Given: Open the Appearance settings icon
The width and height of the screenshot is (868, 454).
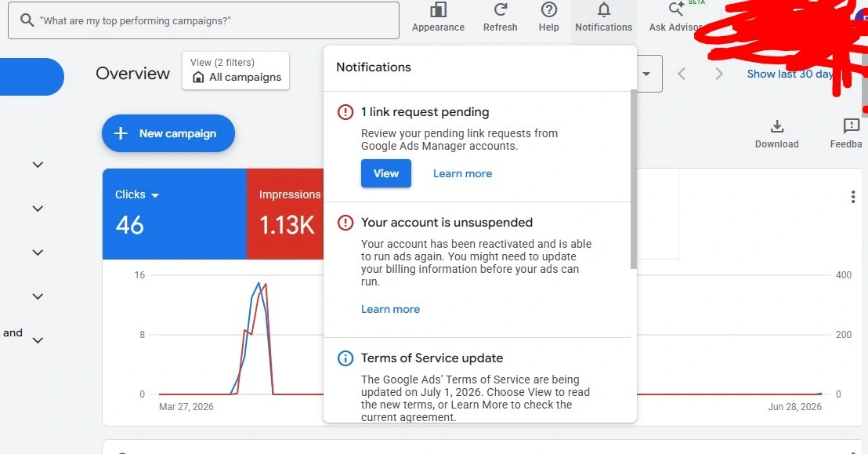Looking at the screenshot, I should (438, 10).
